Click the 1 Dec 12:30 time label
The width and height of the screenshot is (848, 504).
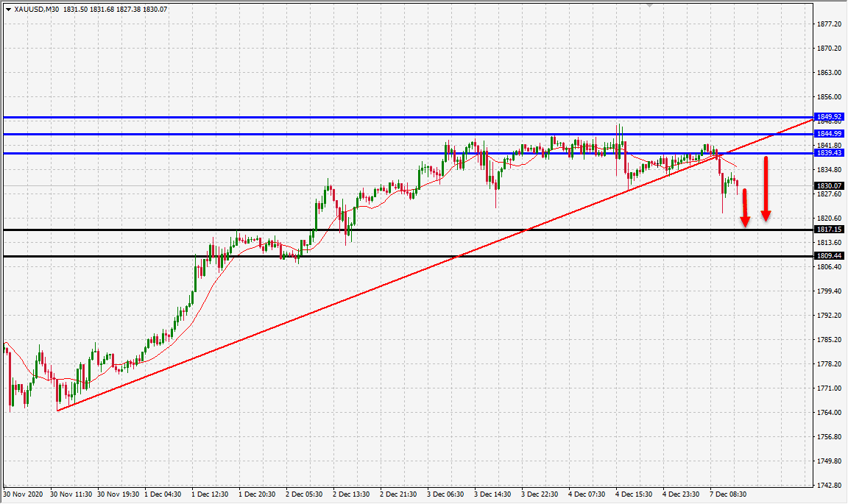coord(211,494)
